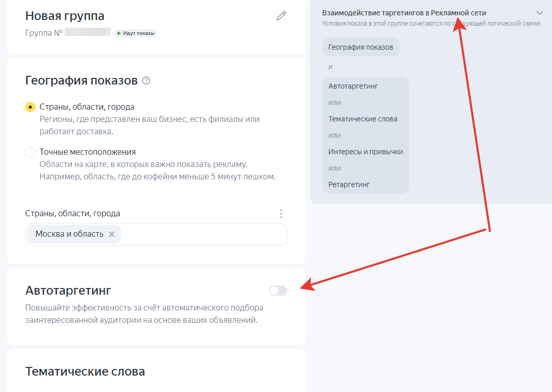
Task: Open the help icon next to География показов
Action: [146, 80]
